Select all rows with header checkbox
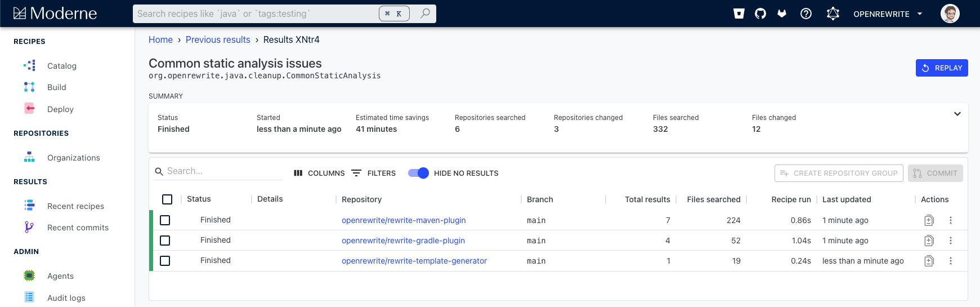This screenshot has height=307, width=980. coord(167,199)
